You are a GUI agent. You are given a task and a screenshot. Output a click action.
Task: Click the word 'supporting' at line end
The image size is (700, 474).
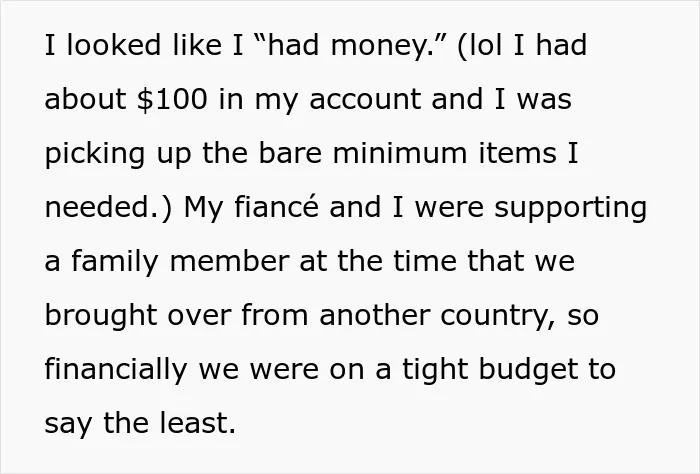point(571,209)
